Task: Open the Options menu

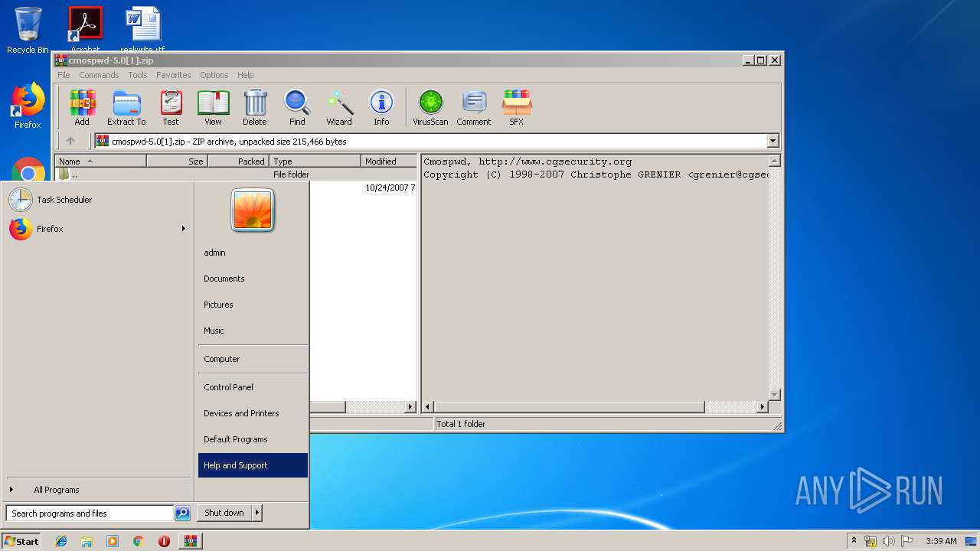Action: coord(214,75)
